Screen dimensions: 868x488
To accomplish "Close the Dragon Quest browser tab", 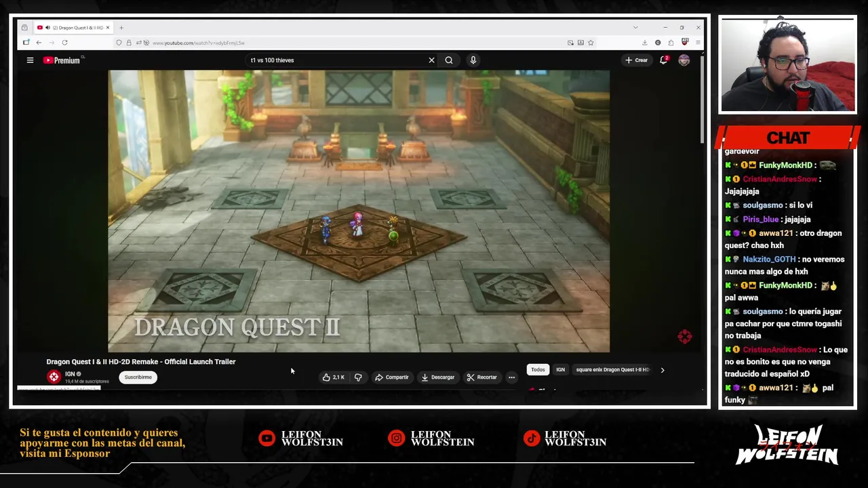I will pos(107,28).
